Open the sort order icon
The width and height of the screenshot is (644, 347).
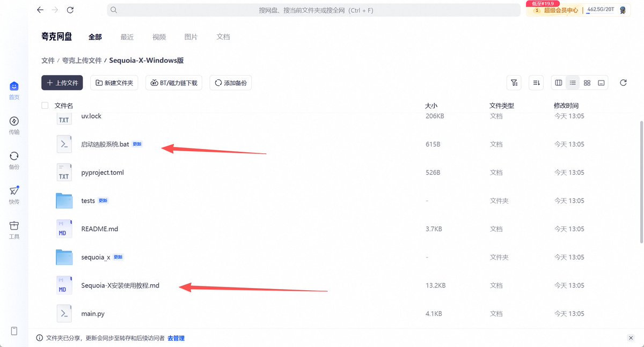pyautogui.click(x=536, y=83)
